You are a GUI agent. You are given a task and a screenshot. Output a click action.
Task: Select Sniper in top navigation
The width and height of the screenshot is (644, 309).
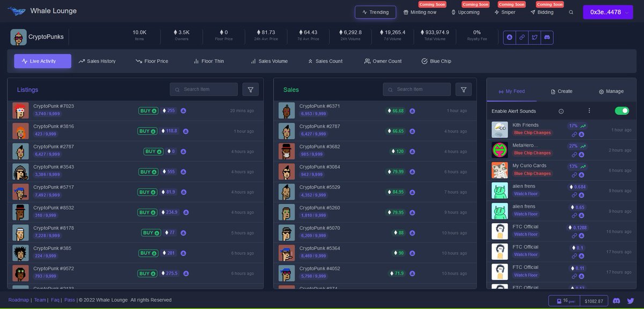[505, 12]
